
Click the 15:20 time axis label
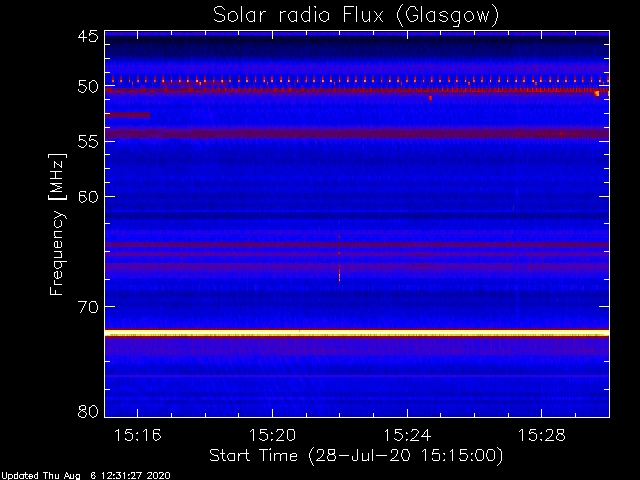[272, 436]
